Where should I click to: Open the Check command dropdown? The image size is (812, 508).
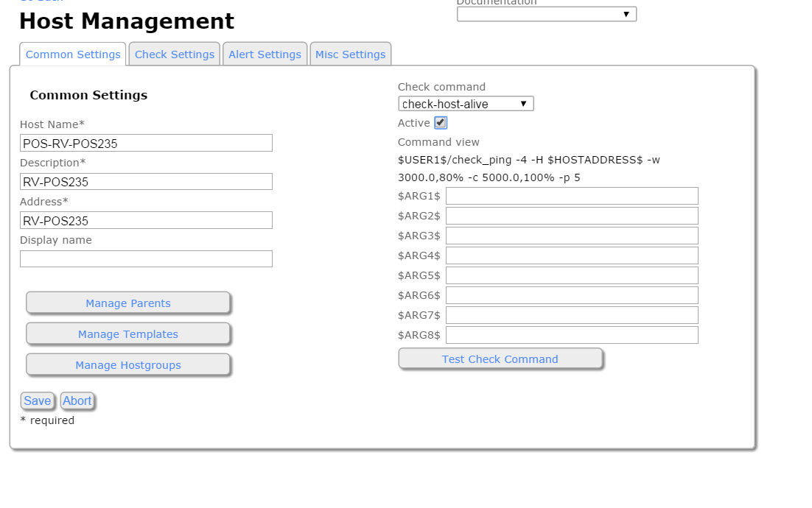pyautogui.click(x=466, y=104)
